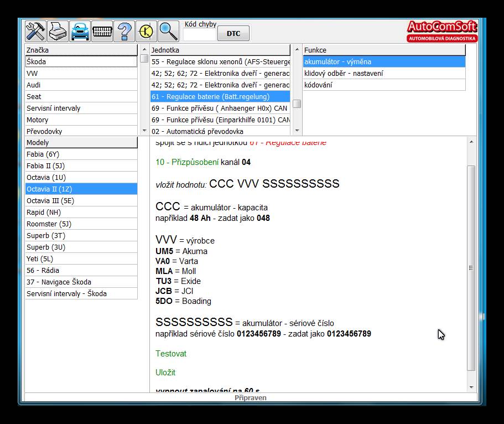Click the instructions panel scrollbar thumb
The width and height of the screenshot is (504, 424).
(x=471, y=268)
